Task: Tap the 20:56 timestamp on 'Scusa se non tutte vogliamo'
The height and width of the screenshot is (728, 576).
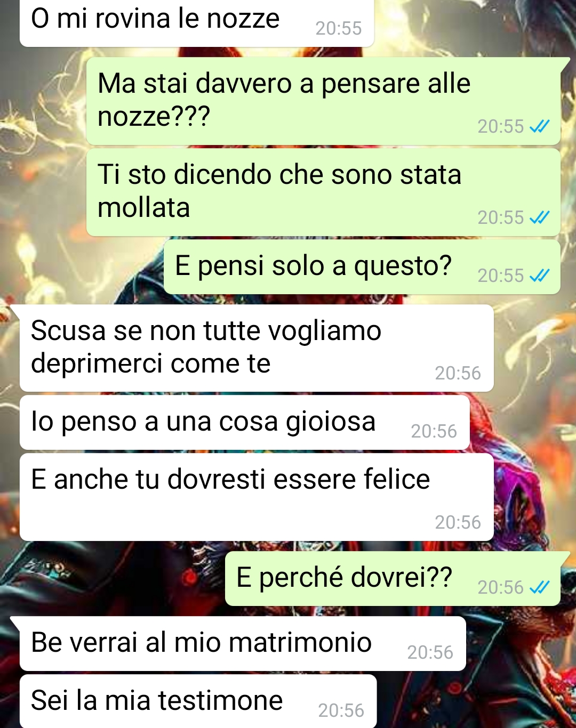Action: (x=458, y=373)
